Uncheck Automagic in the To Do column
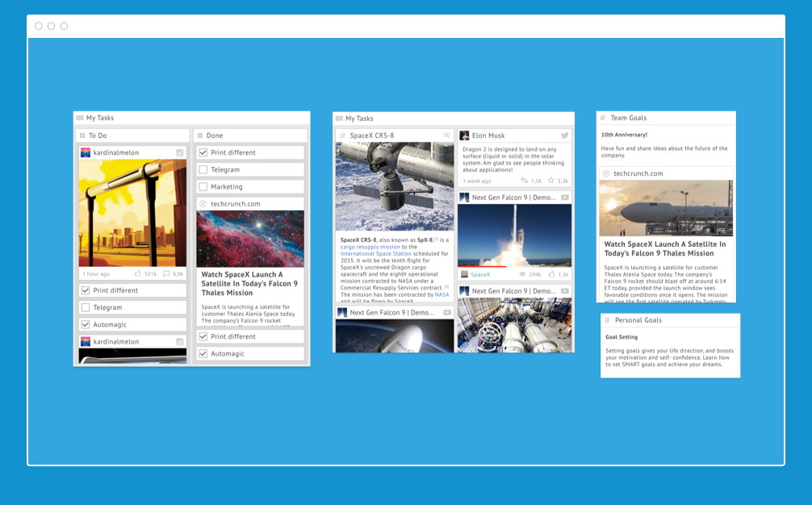 pyautogui.click(x=86, y=324)
